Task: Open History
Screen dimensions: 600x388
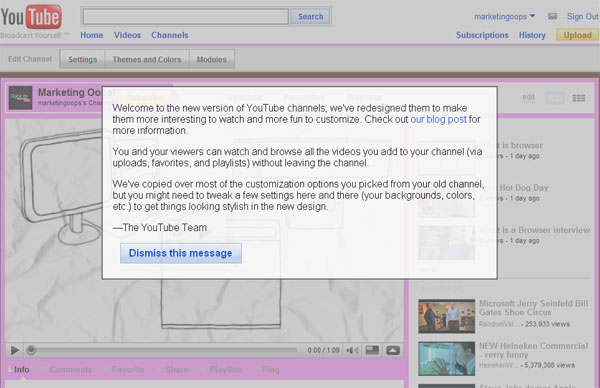Action: (x=532, y=35)
